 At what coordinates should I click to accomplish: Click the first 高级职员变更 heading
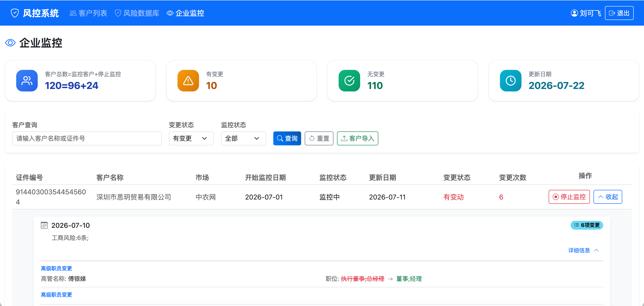tap(57, 268)
